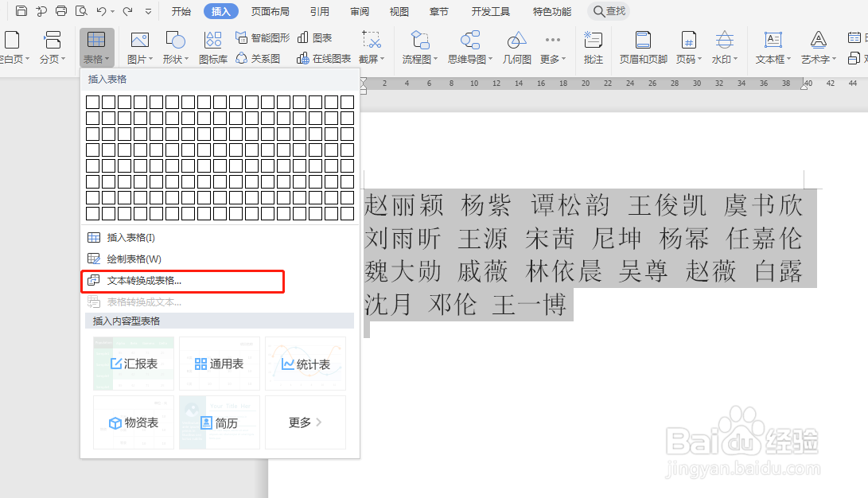Open the 开发工具 tab

(x=490, y=11)
